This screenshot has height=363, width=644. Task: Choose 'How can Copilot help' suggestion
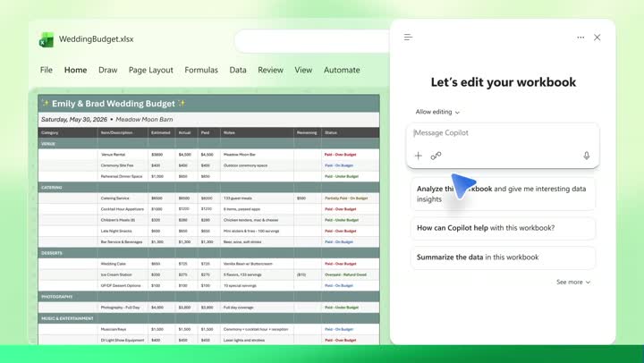point(503,228)
